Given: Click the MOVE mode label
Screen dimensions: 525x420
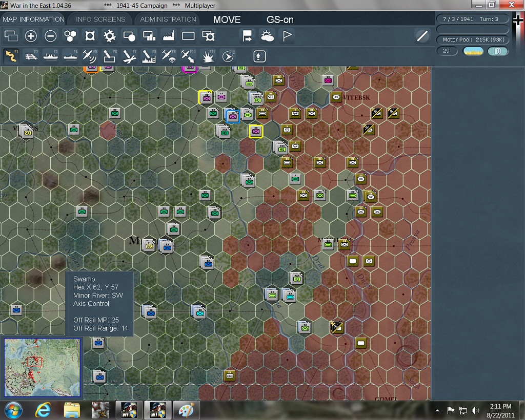Looking at the screenshot, I should pos(227,20).
